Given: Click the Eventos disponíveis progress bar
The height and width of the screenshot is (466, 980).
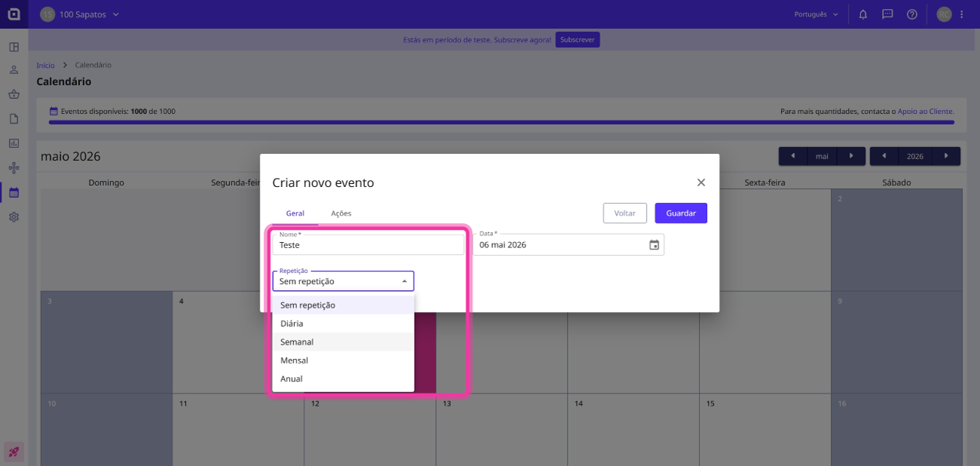Looking at the screenshot, I should click(x=501, y=122).
